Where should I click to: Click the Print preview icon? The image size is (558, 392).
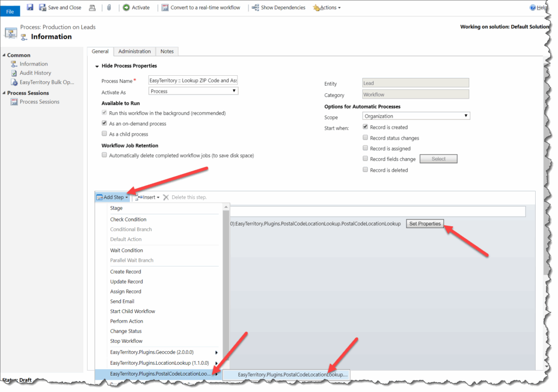point(93,7)
